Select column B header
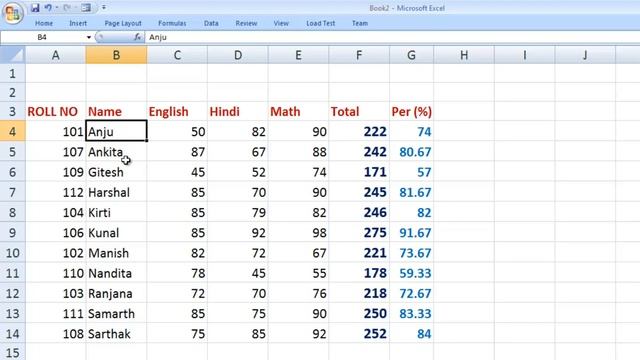This screenshot has height=360, width=640. click(116, 55)
